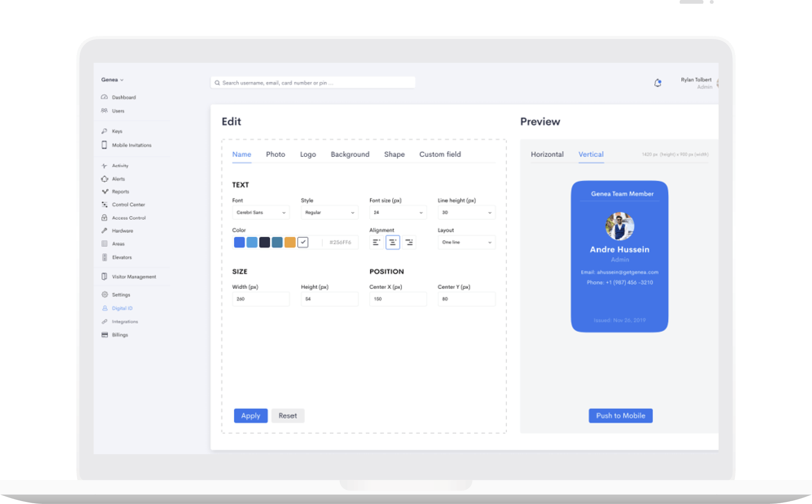Open the Alerts panel

coord(118,179)
